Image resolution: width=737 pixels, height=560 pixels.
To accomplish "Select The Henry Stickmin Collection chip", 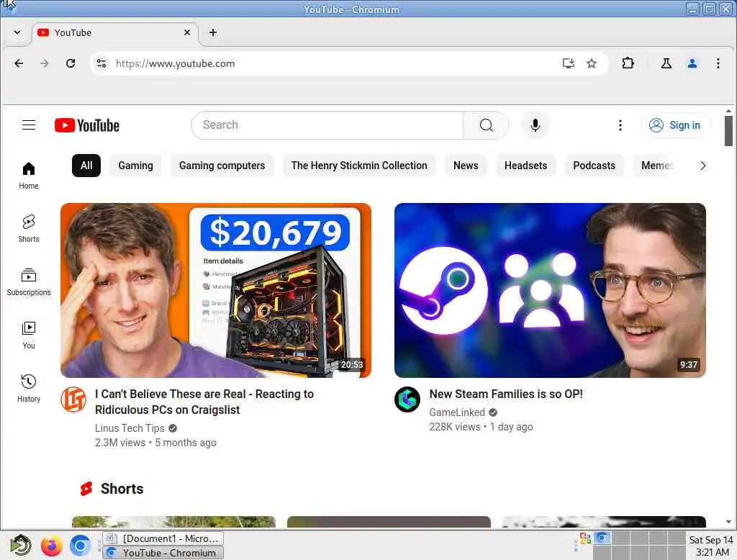I will click(x=359, y=166).
